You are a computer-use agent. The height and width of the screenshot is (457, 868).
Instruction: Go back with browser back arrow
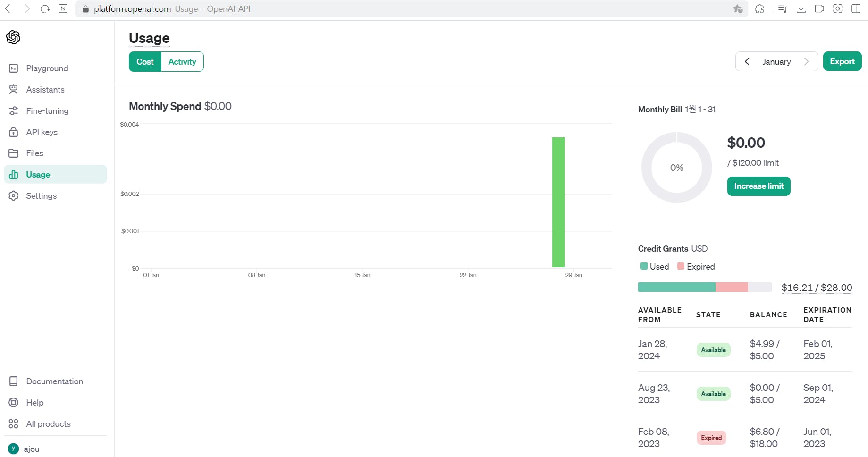click(8, 8)
